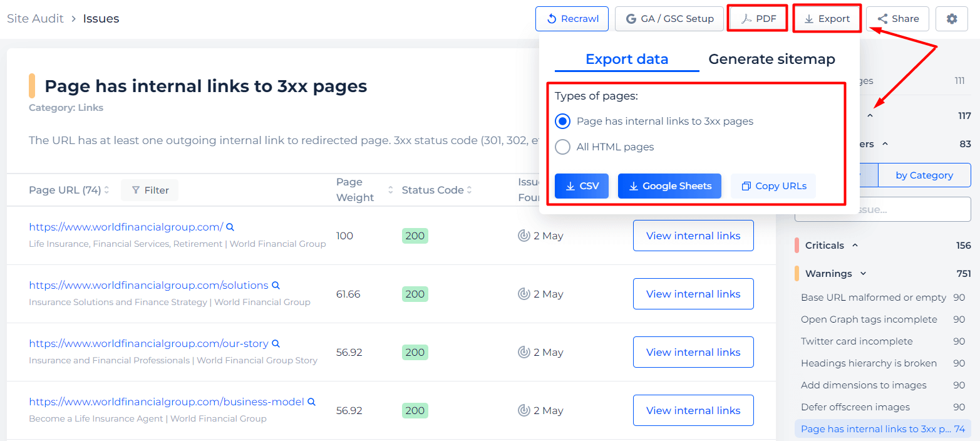
Task: Click magnifier icon beside /business-model URL
Action: tap(311, 402)
